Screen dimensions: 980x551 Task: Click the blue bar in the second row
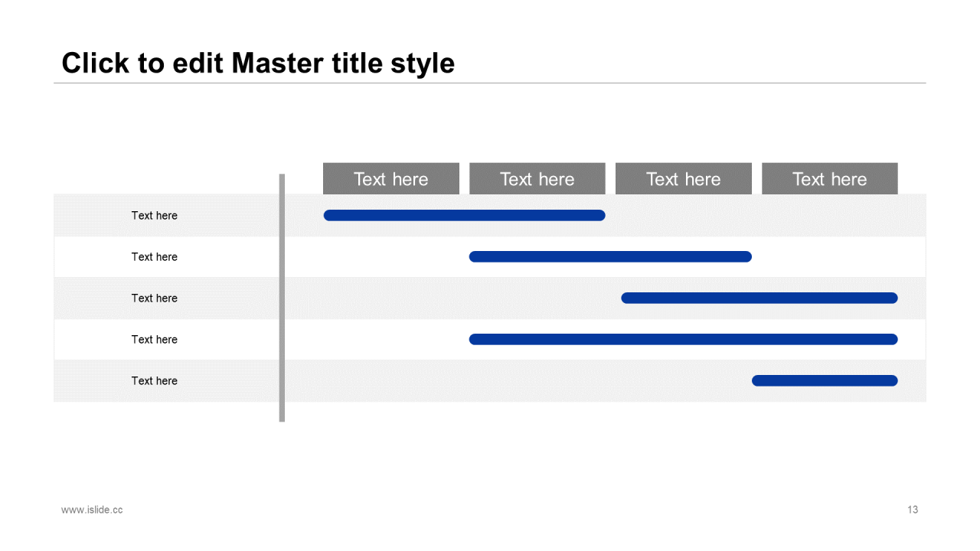pos(610,256)
